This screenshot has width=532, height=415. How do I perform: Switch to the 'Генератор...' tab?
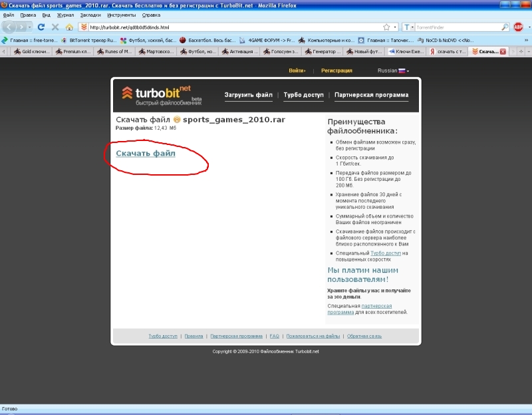pos(323,52)
